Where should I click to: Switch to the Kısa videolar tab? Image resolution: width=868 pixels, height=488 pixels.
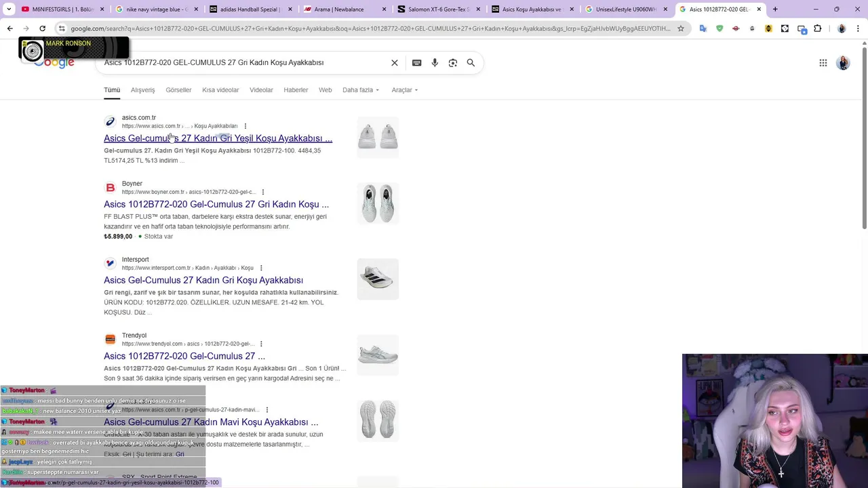point(220,90)
